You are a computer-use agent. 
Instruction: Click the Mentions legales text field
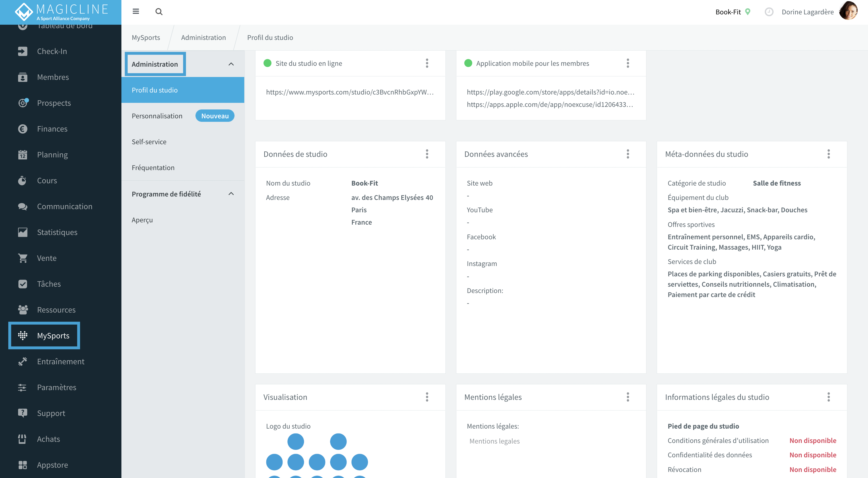click(494, 441)
